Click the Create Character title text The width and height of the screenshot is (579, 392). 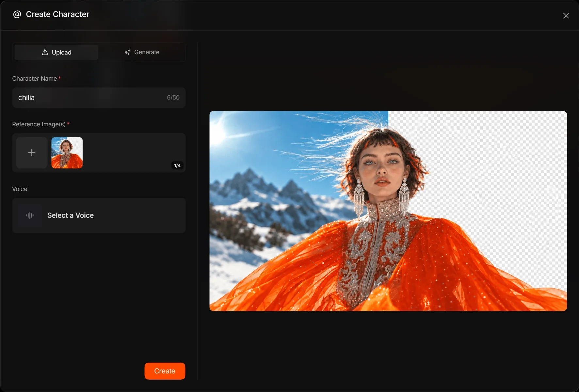click(57, 14)
